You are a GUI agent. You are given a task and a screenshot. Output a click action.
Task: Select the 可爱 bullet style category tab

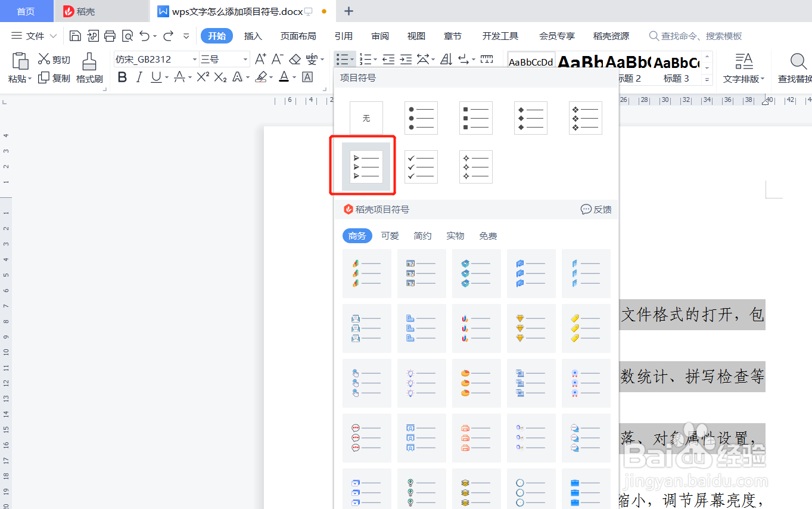[x=390, y=235]
